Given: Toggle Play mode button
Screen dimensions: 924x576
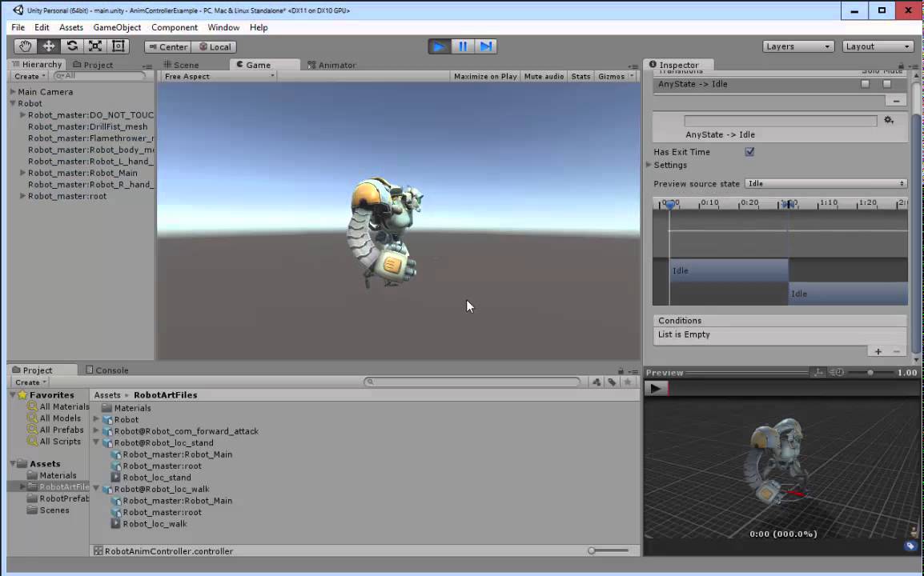Looking at the screenshot, I should tap(439, 46).
